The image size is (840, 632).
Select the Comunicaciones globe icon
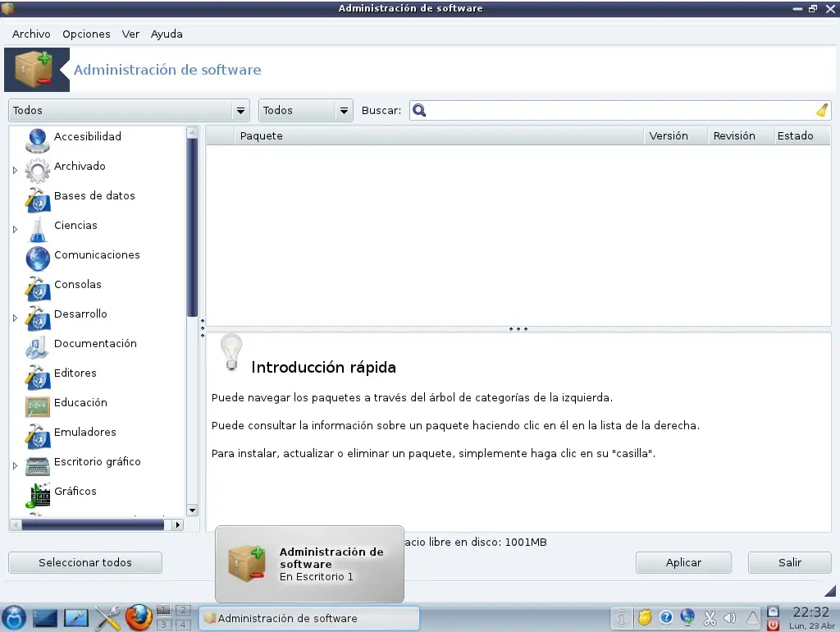point(38,259)
